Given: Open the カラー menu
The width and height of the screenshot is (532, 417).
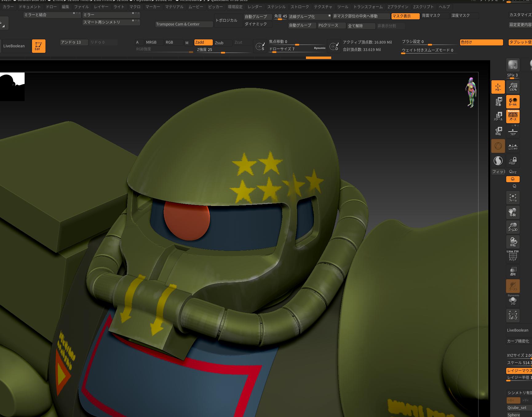Looking at the screenshot, I should [x=8, y=6].
